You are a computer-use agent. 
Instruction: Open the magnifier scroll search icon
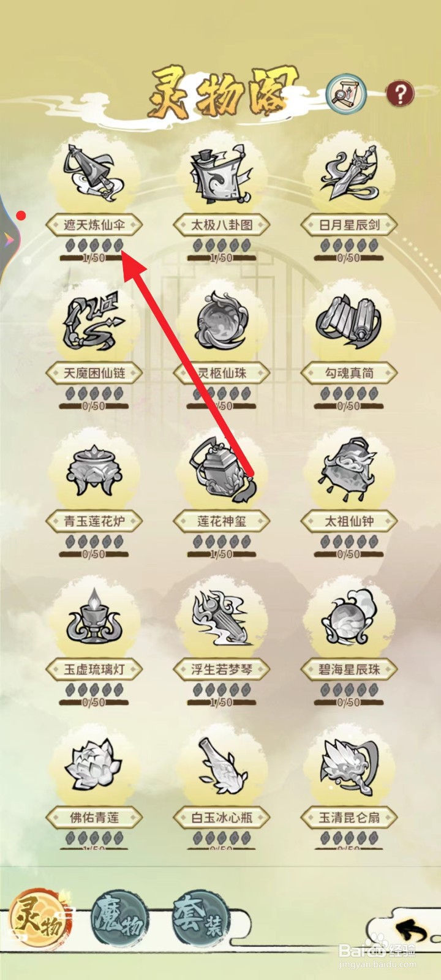(x=347, y=94)
